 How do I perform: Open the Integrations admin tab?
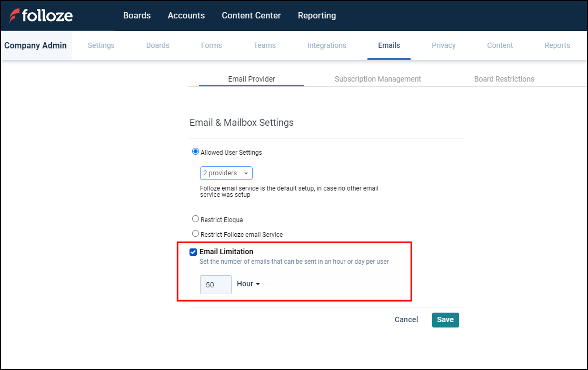click(x=326, y=45)
